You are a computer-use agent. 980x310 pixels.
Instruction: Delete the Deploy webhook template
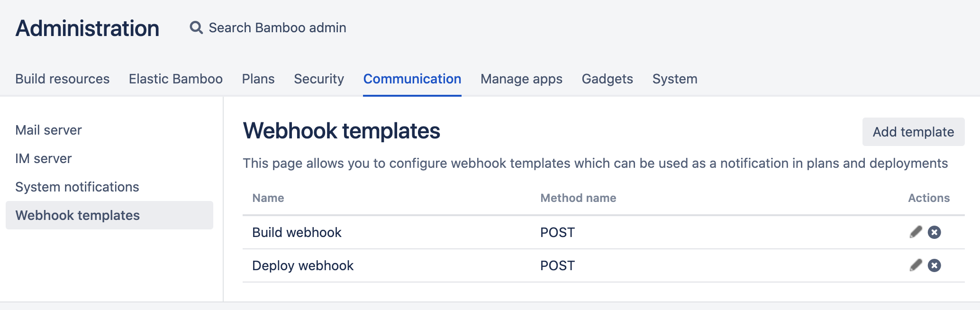935,265
